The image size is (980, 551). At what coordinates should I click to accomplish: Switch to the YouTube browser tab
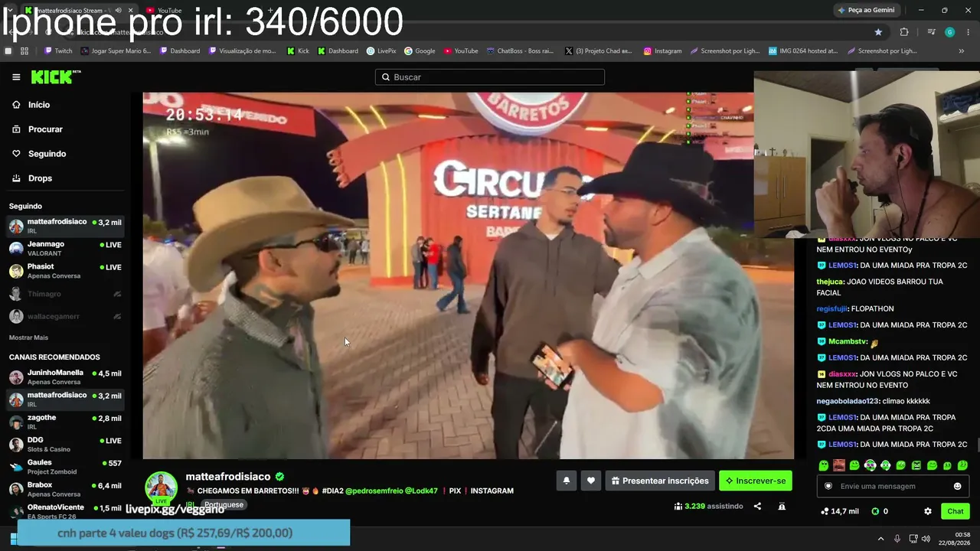[x=163, y=11]
